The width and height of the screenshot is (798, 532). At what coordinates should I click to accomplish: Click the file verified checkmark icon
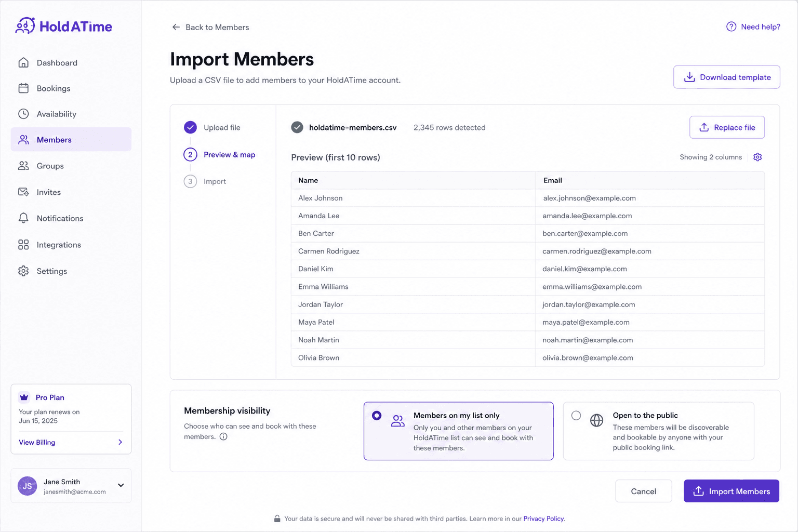point(297,127)
